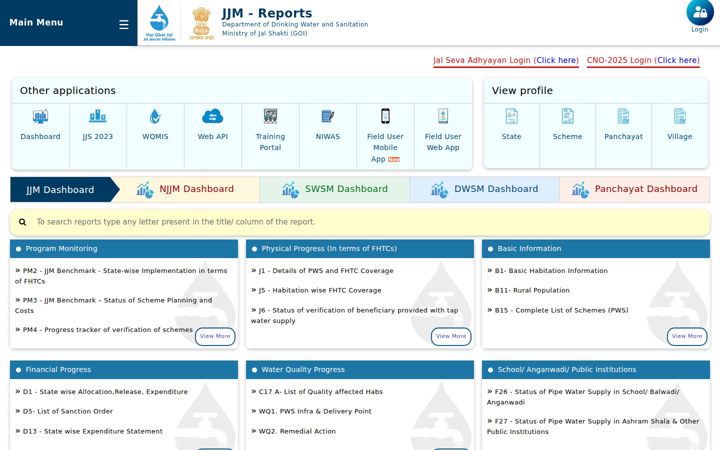This screenshot has width=720, height=450.
Task: Open the JJS 2023 application icon
Action: tap(97, 116)
